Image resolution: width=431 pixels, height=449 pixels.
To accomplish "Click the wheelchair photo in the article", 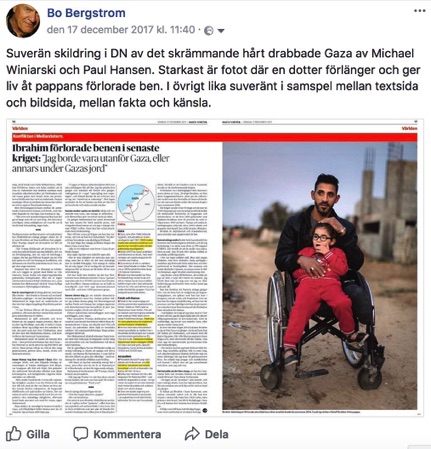I will (320, 276).
